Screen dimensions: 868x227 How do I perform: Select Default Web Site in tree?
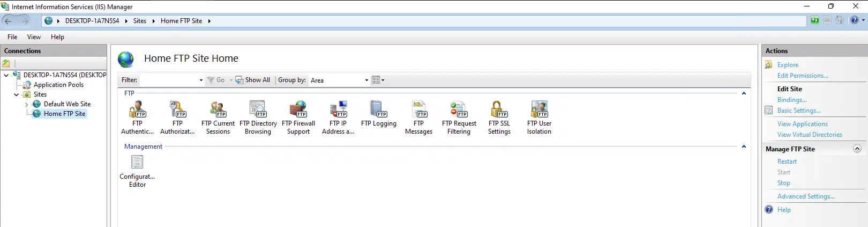(x=67, y=104)
